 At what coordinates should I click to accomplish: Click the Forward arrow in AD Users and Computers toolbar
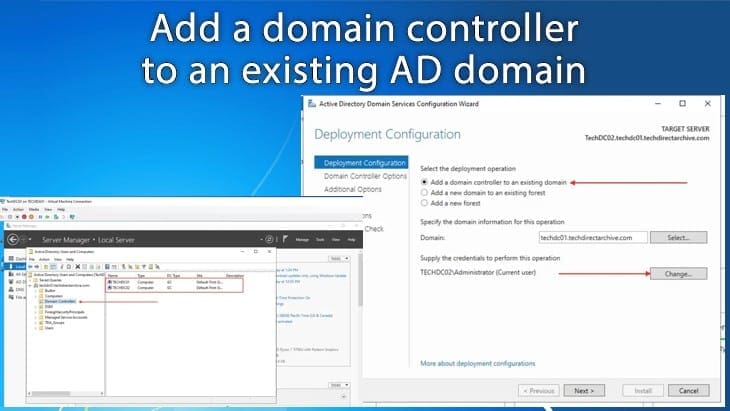click(37, 266)
